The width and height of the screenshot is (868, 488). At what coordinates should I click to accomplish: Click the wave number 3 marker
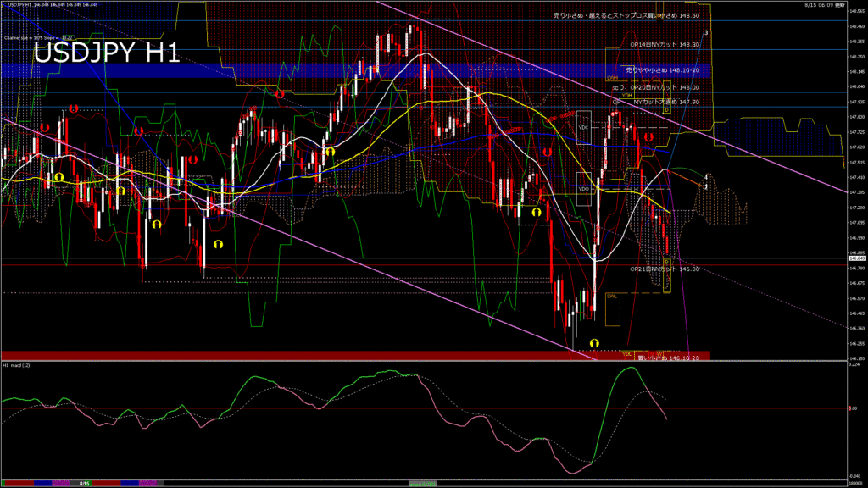click(x=706, y=33)
